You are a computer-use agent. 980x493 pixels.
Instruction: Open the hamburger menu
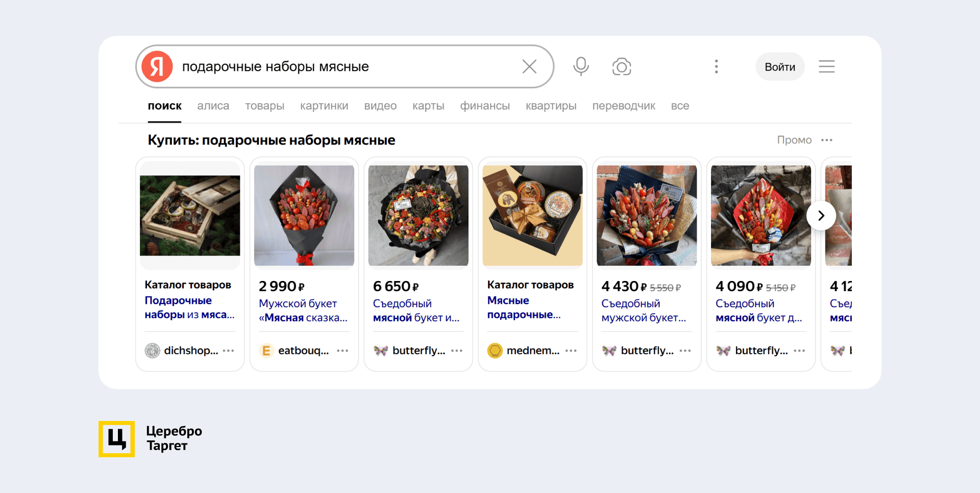(x=826, y=66)
